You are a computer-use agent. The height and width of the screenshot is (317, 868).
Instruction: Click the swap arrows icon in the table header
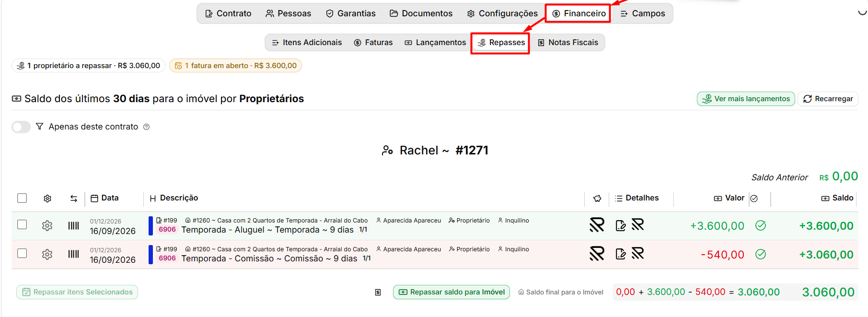74,198
